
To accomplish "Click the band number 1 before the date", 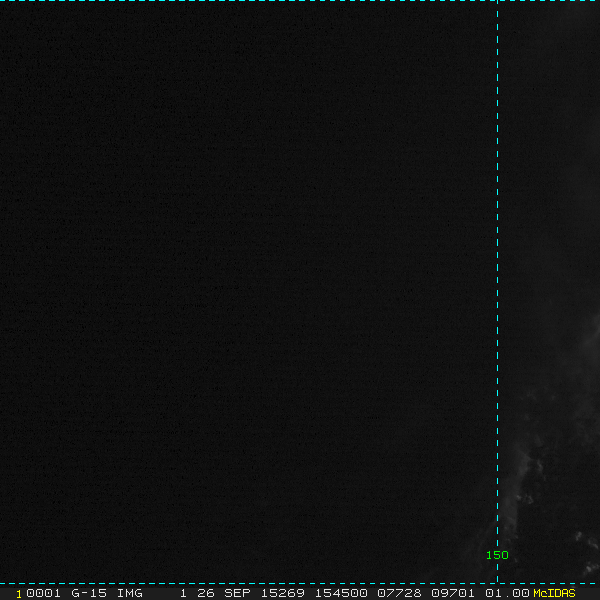I will click(x=184, y=593).
